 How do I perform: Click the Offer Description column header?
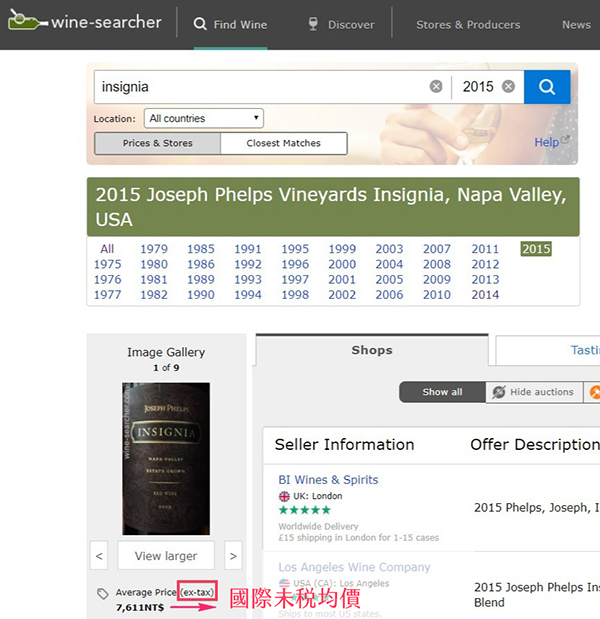[535, 445]
